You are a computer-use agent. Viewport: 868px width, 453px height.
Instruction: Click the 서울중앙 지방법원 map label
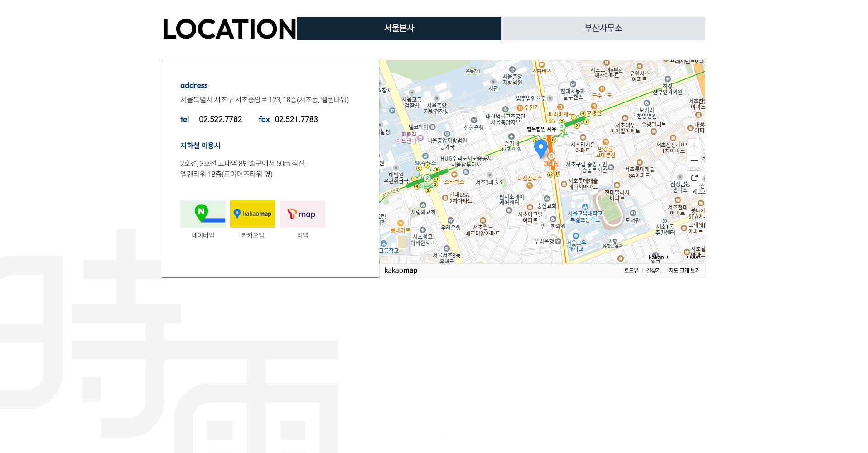pyautogui.click(x=512, y=80)
